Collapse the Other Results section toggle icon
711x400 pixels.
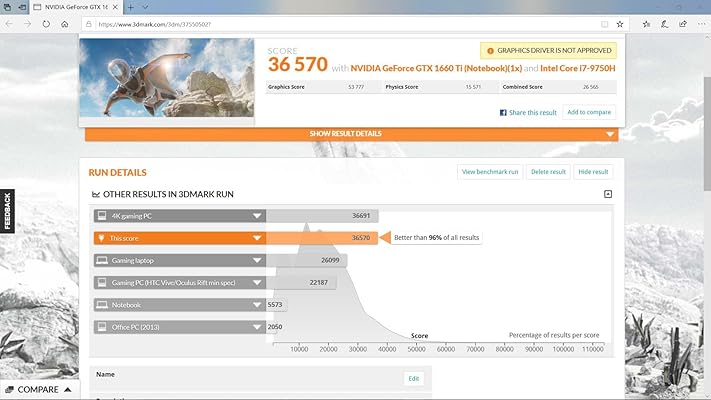[x=608, y=194]
